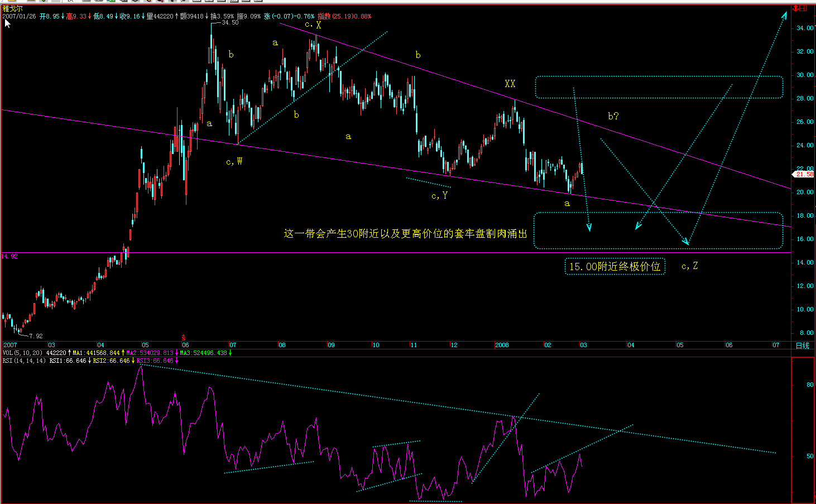Select the 'b?' wave label
816x504 pixels.
pos(613,116)
